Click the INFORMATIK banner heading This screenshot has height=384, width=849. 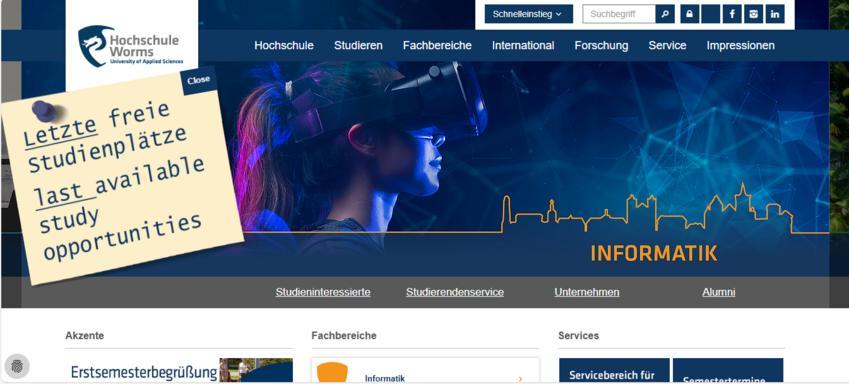click(654, 253)
